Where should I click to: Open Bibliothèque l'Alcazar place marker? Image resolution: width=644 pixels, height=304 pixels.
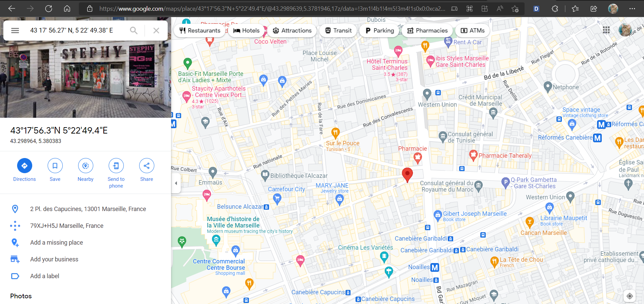pyautogui.click(x=265, y=175)
